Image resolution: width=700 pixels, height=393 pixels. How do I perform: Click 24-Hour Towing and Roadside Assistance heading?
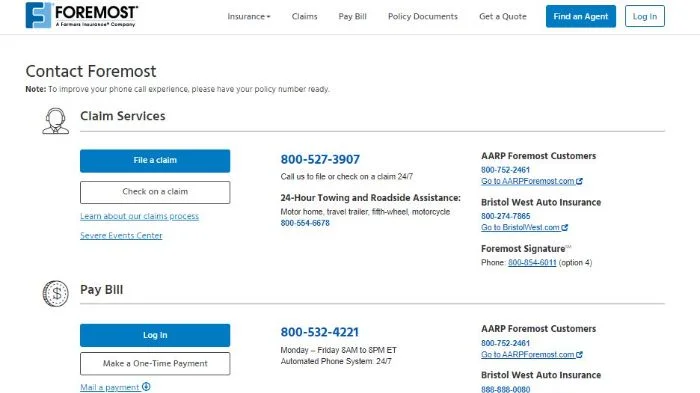pos(371,198)
